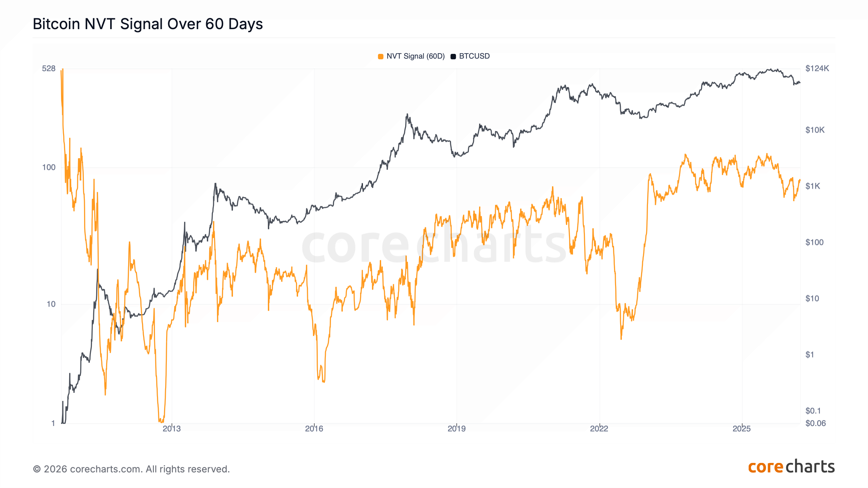Click the $124K right axis label
Viewport: 868px width, 488px height.
click(817, 68)
